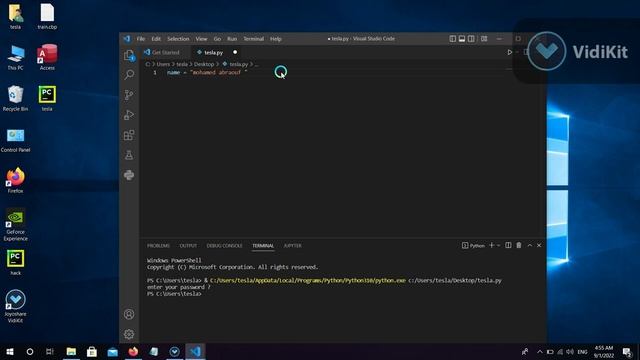Create a new terminal with plus icon
The width and height of the screenshot is (640, 360).
pyautogui.click(x=491, y=245)
